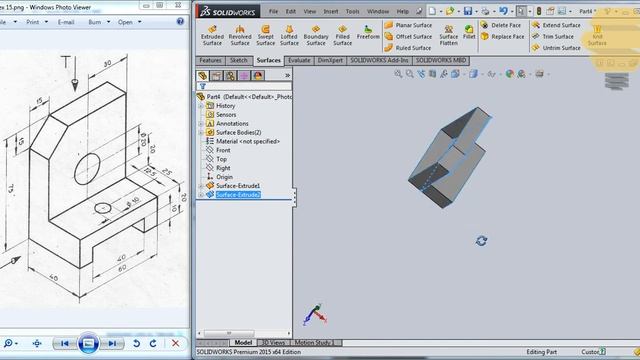Select the Extruded Surface tool
Screen dimensions: 640x360
pos(212,35)
